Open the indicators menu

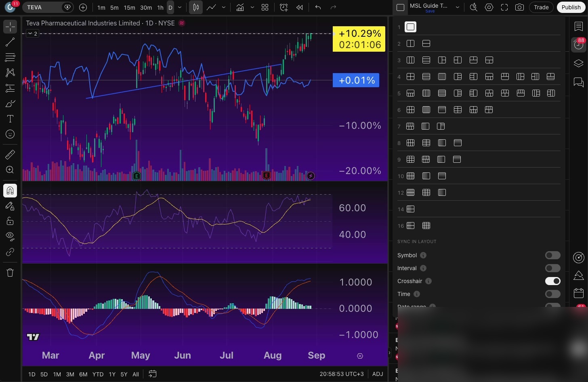click(x=240, y=7)
